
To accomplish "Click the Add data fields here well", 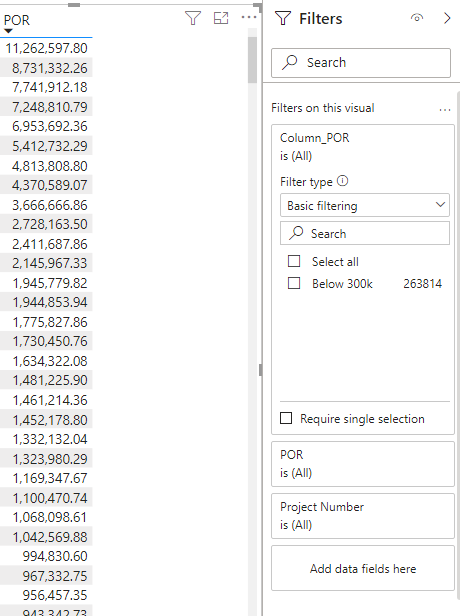I will click(363, 568).
